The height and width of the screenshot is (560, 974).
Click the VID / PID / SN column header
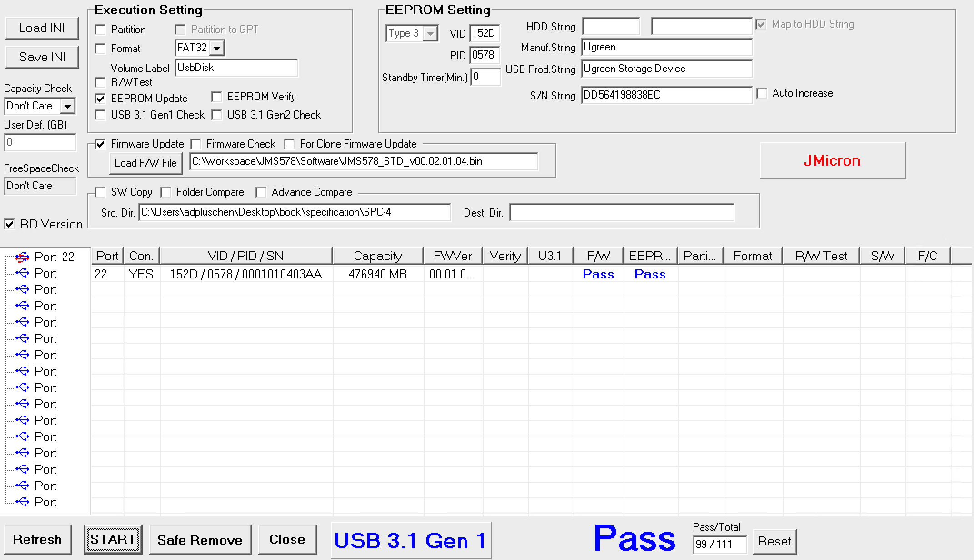tap(246, 256)
